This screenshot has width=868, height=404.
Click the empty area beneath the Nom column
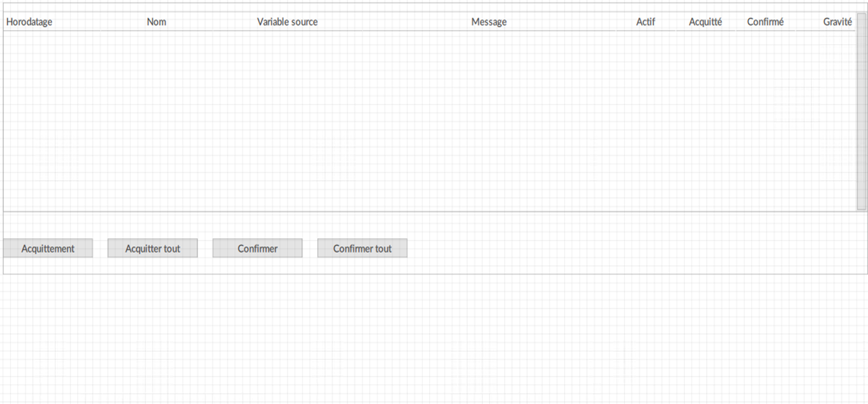click(156, 120)
